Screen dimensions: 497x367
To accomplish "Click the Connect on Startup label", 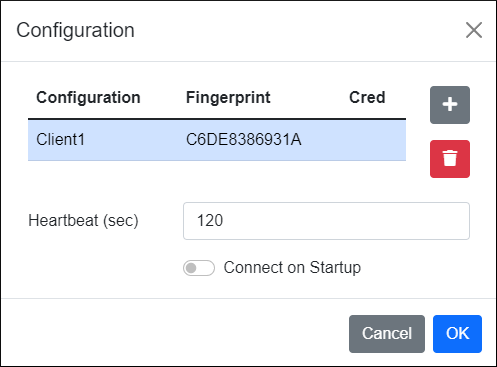I will click(292, 267).
